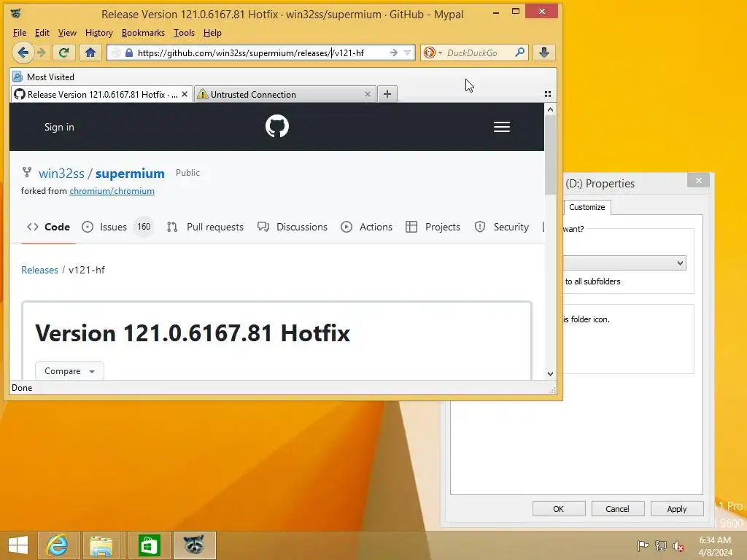The width and height of the screenshot is (747, 560).
Task: Open the tab groups grid icon
Action: tap(547, 94)
